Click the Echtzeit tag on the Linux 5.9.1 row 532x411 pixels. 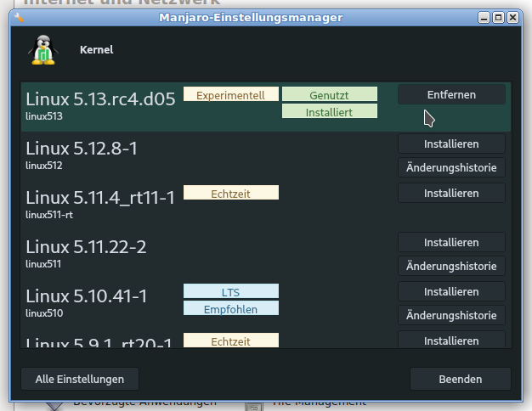[231, 341]
